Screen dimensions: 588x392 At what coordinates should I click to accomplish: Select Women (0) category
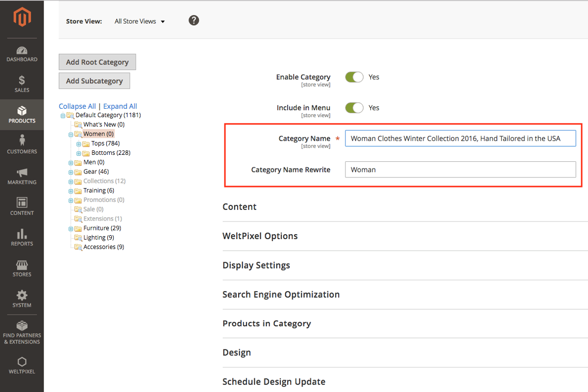(x=98, y=134)
